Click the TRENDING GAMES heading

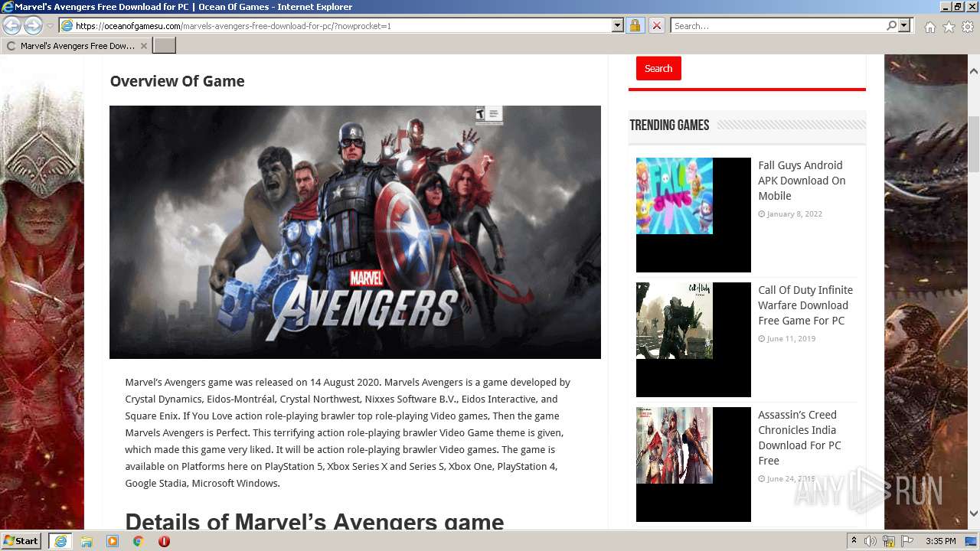coord(669,125)
